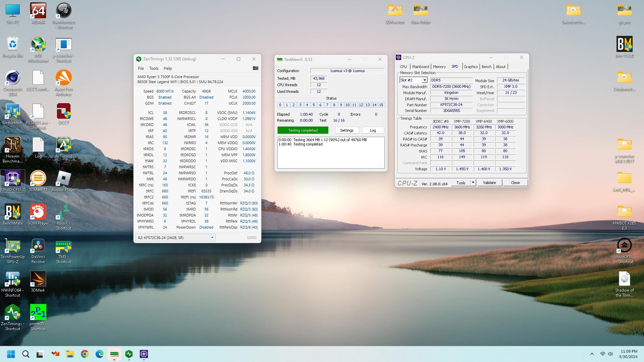Open the AIDA64 desktop icon

(x=38, y=13)
